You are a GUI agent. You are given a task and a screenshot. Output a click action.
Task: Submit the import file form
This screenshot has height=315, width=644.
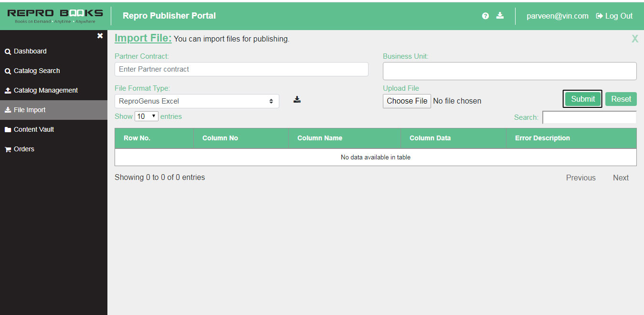[582, 99]
